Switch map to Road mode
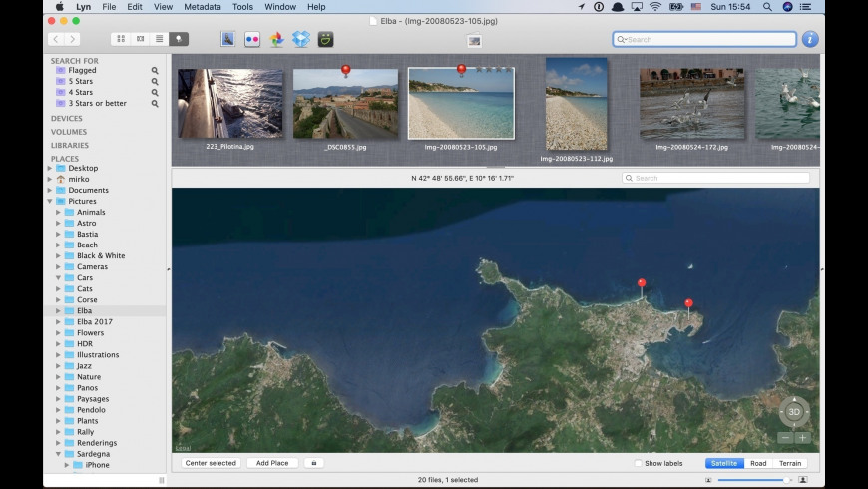Screen dimensions: 868x489 pos(758,463)
